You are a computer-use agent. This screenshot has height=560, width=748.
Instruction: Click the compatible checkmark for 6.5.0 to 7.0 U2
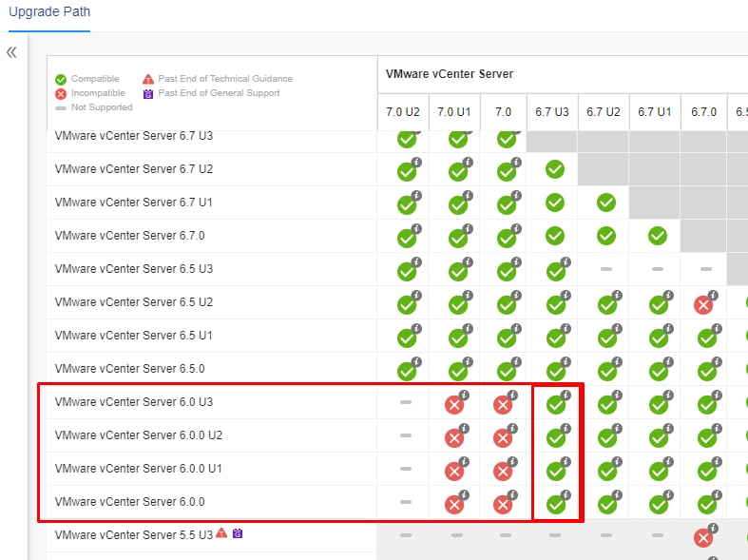(407, 372)
